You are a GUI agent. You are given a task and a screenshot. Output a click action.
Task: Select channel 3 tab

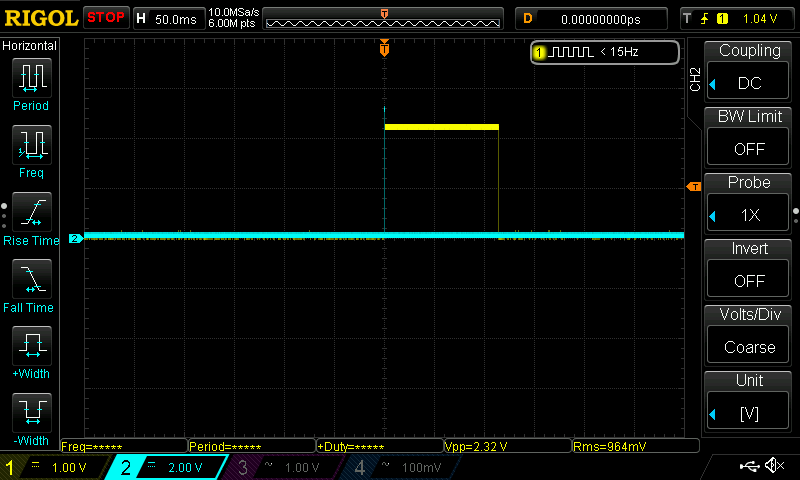[283, 467]
